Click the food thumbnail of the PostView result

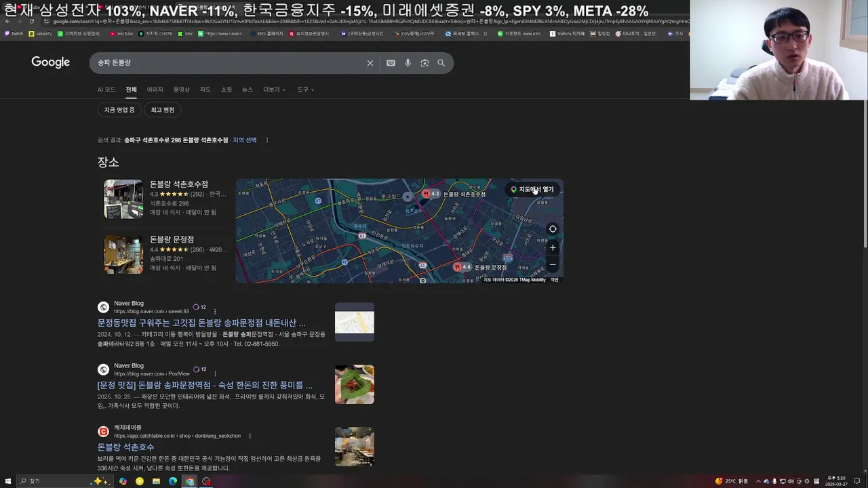click(354, 384)
